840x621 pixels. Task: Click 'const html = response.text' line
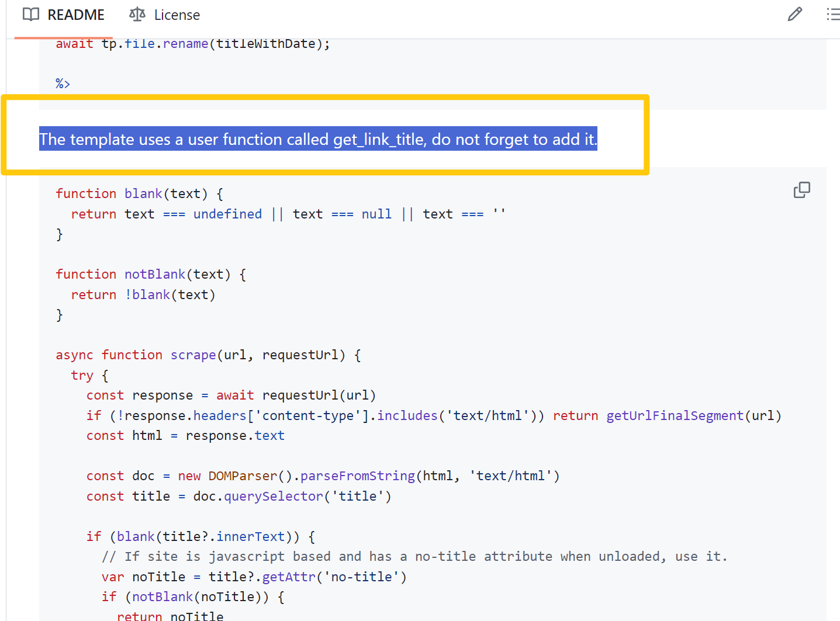tap(185, 435)
